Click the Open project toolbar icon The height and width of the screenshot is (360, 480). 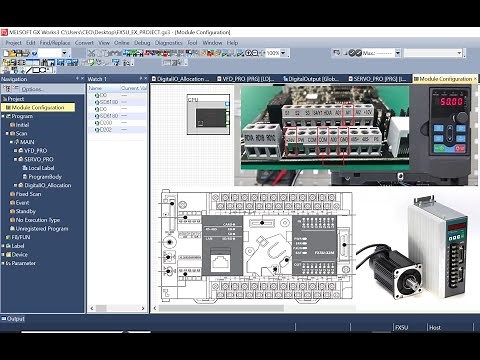point(13,53)
